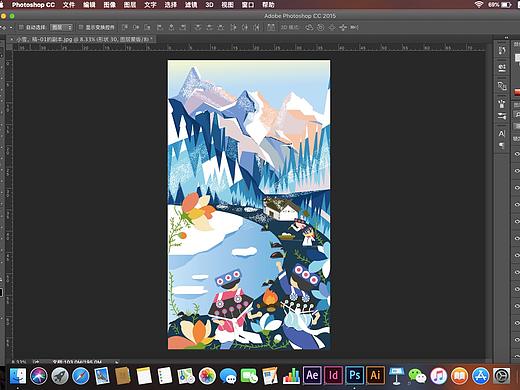Click zoom percentage field in status bar
The image size is (520, 390).
click(x=19, y=361)
